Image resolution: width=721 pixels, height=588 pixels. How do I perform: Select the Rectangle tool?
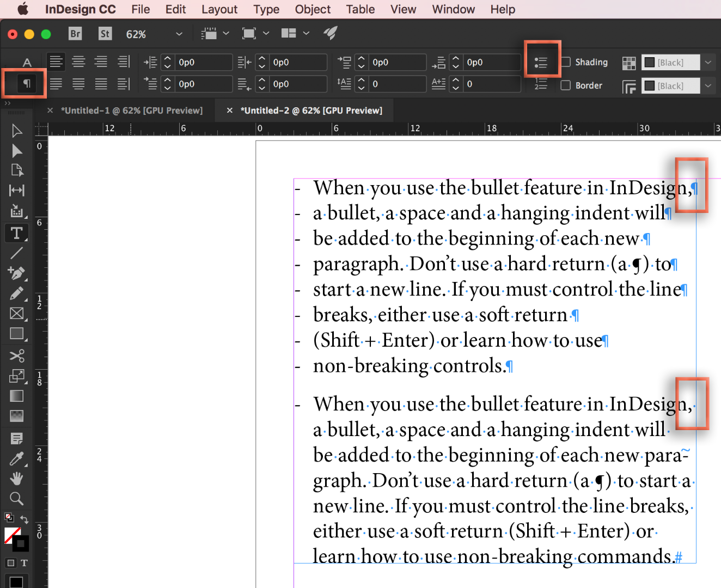[17, 334]
